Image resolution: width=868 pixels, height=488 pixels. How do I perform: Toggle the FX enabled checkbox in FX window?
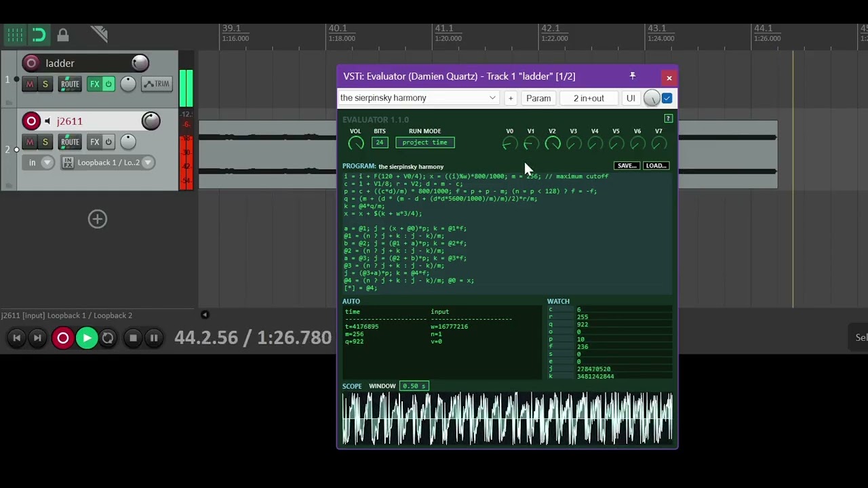667,98
